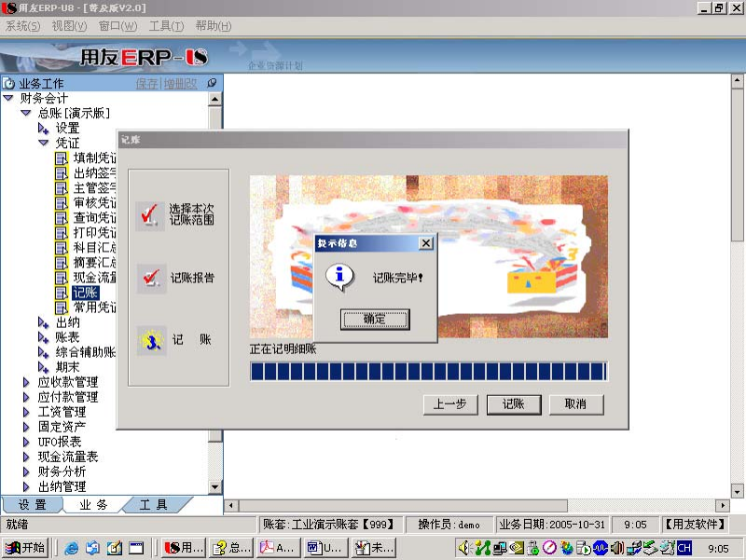Switch to the Word document taskbar button
Viewport: 746px width, 560px height.
[x=325, y=548]
